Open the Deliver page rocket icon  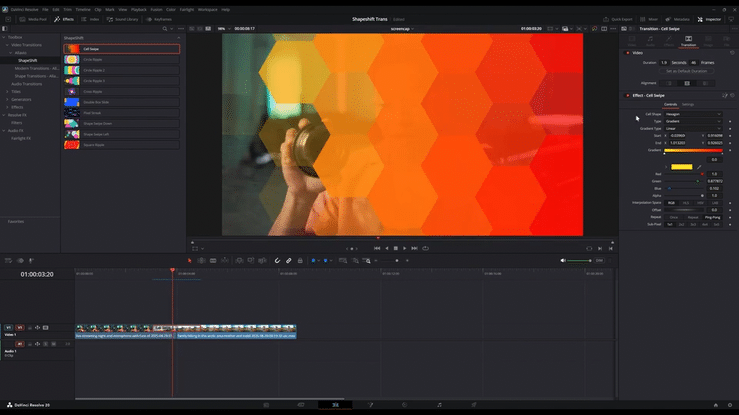tap(474, 405)
